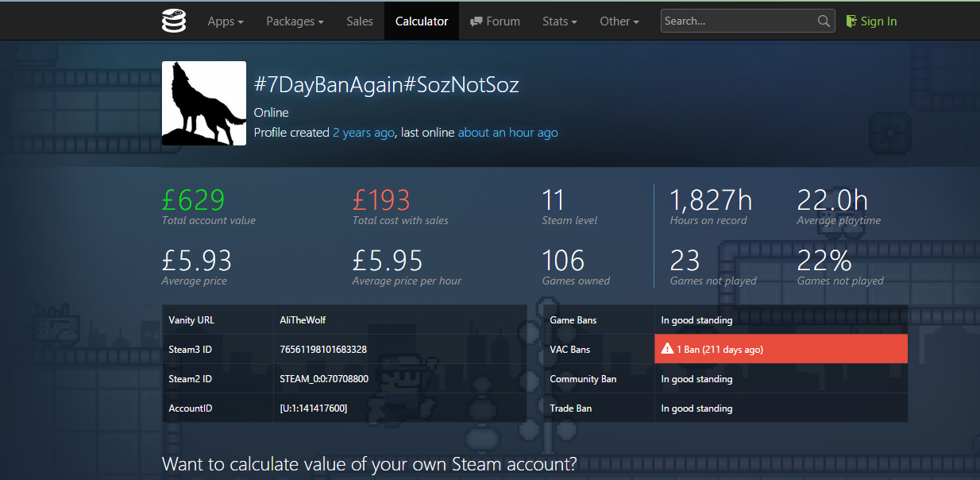The width and height of the screenshot is (980, 480).
Task: Click the '2 years ago' link
Action: click(363, 133)
